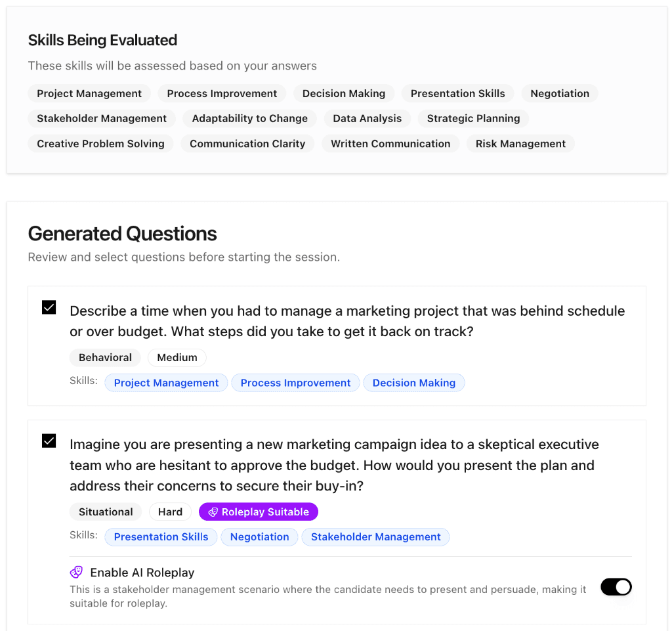Uncheck the executive team presentation question

[x=49, y=441]
